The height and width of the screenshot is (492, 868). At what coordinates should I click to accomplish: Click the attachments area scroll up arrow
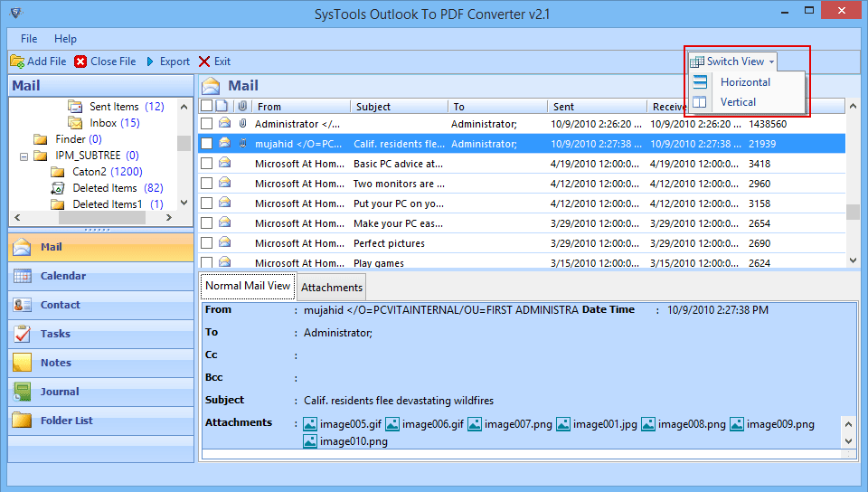pyautogui.click(x=848, y=424)
